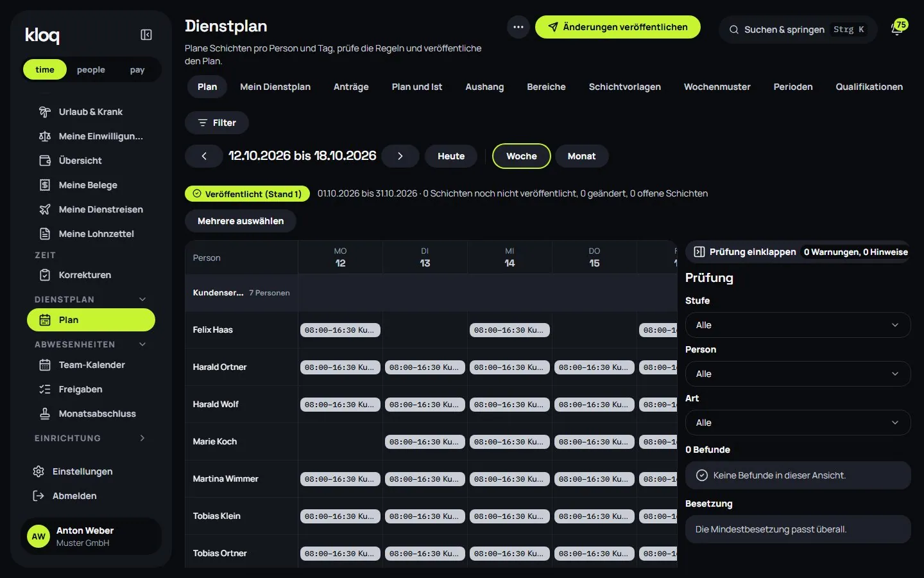Open the Schichtvorlagen tab
Screen dimensions: 924x578
625,87
